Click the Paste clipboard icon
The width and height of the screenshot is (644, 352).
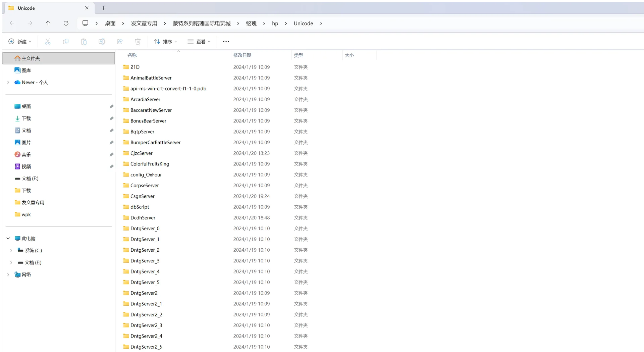(84, 42)
